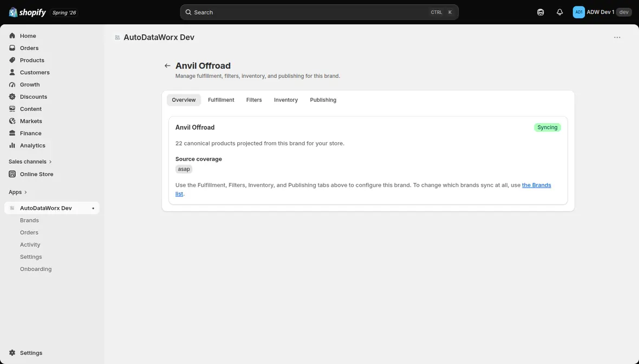Click the Source coverage heading
Image resolution: width=639 pixels, height=364 pixels.
click(x=198, y=159)
